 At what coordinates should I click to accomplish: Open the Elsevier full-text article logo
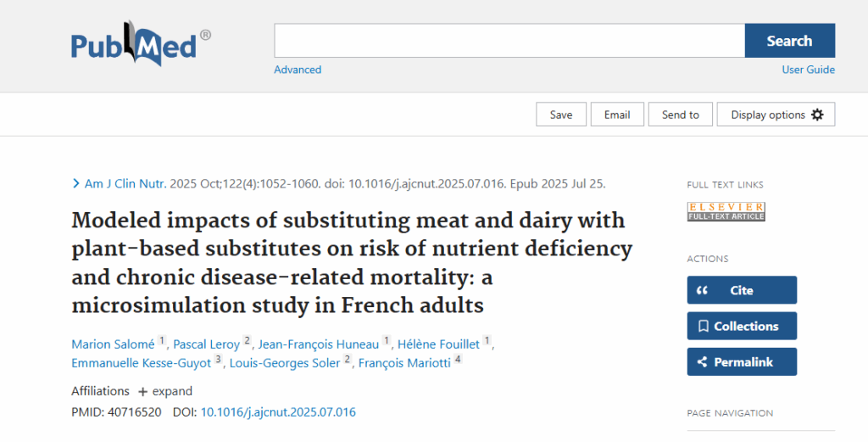[x=726, y=211]
